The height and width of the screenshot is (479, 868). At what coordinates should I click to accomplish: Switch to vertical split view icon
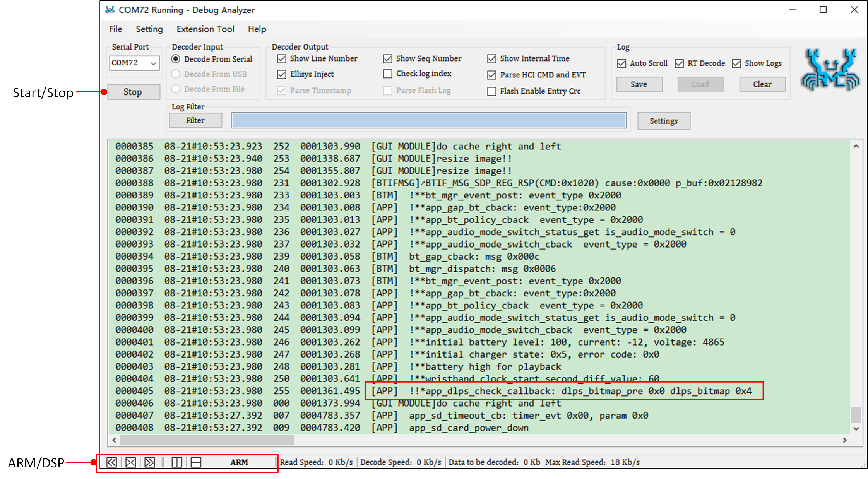click(x=177, y=462)
